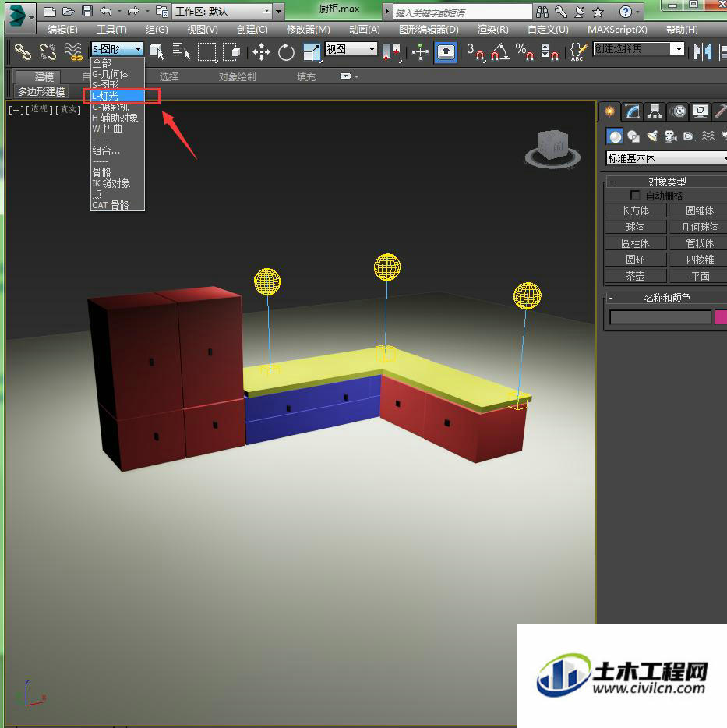Open the Modify panel tab
Screen dimensions: 727x728
[632, 111]
